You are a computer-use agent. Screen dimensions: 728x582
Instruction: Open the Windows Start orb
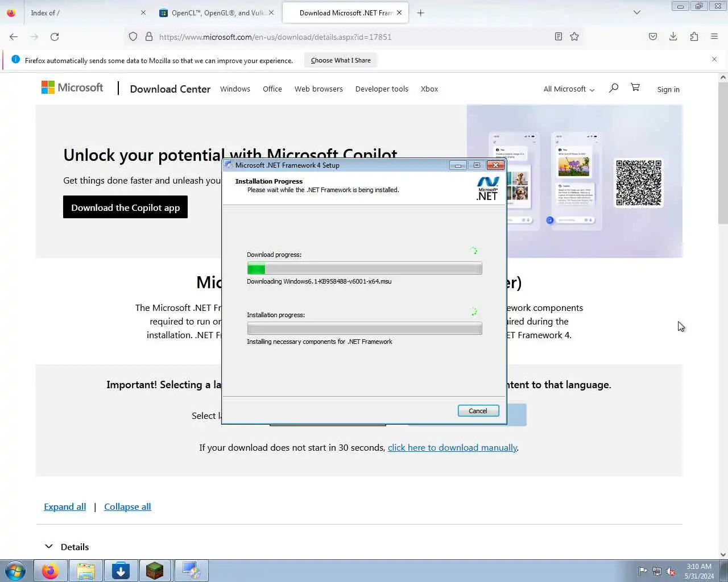tap(15, 571)
